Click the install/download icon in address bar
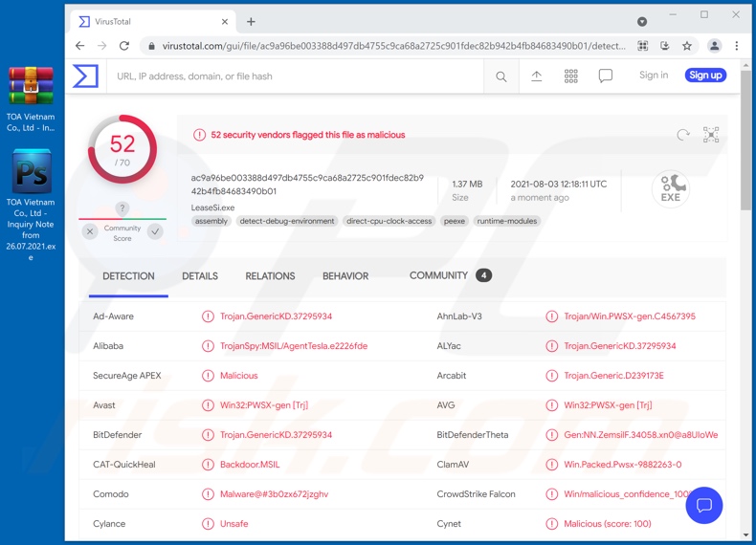Image resolution: width=756 pixels, height=545 pixels. [665, 46]
